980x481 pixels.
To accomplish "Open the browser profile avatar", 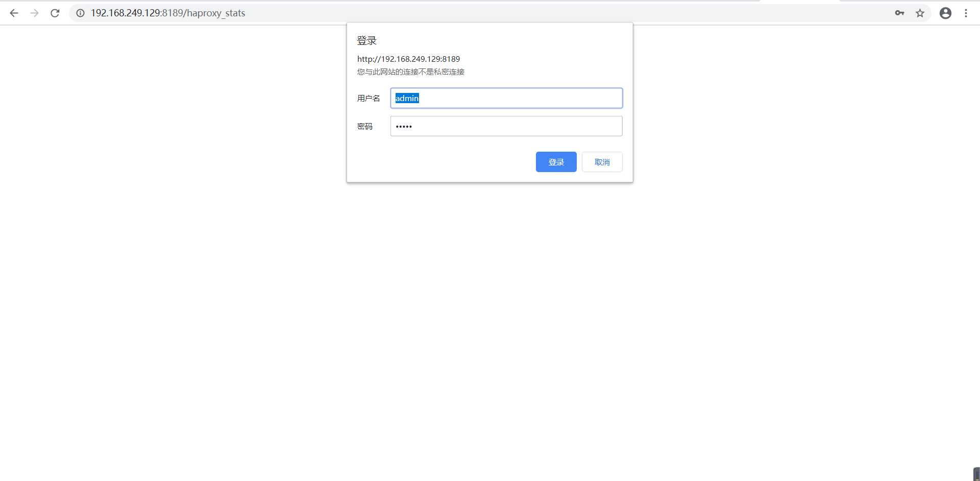I will [945, 13].
